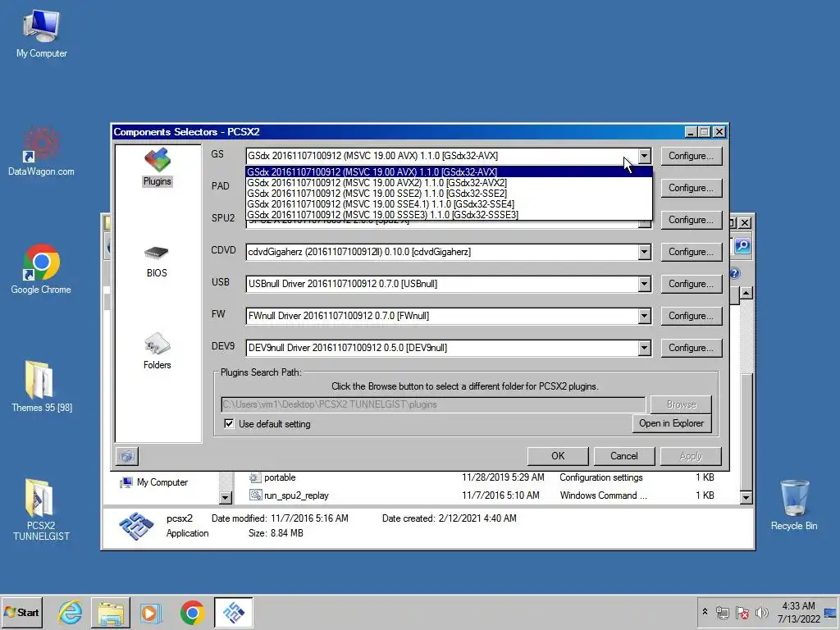Viewport: 840px width, 630px height.
Task: Click Configure button for USB
Action: coord(691,284)
